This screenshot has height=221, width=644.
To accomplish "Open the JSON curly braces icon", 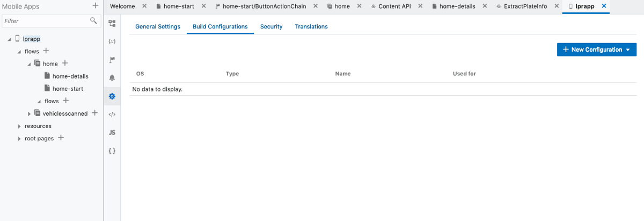I will click(x=112, y=151).
